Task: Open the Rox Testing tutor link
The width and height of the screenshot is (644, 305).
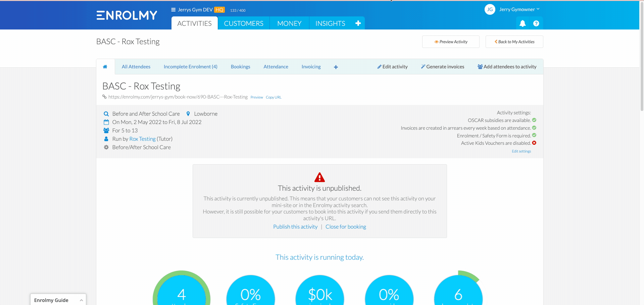Action: pos(142,139)
